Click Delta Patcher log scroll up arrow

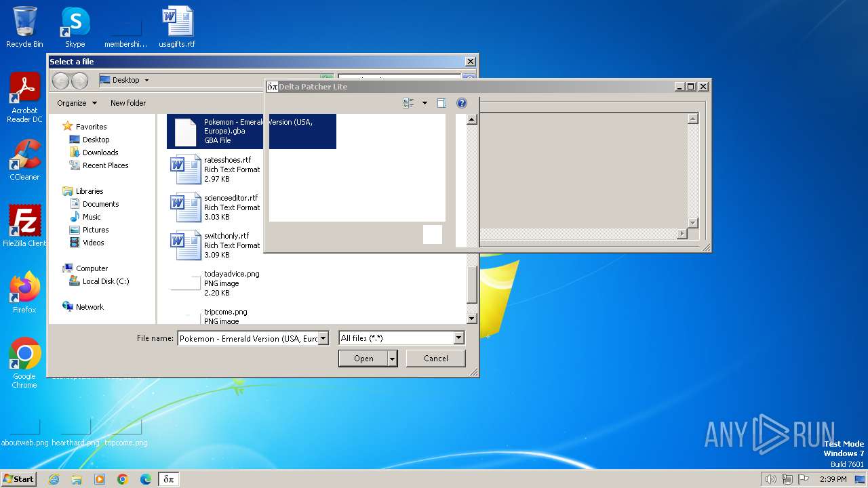(x=692, y=119)
